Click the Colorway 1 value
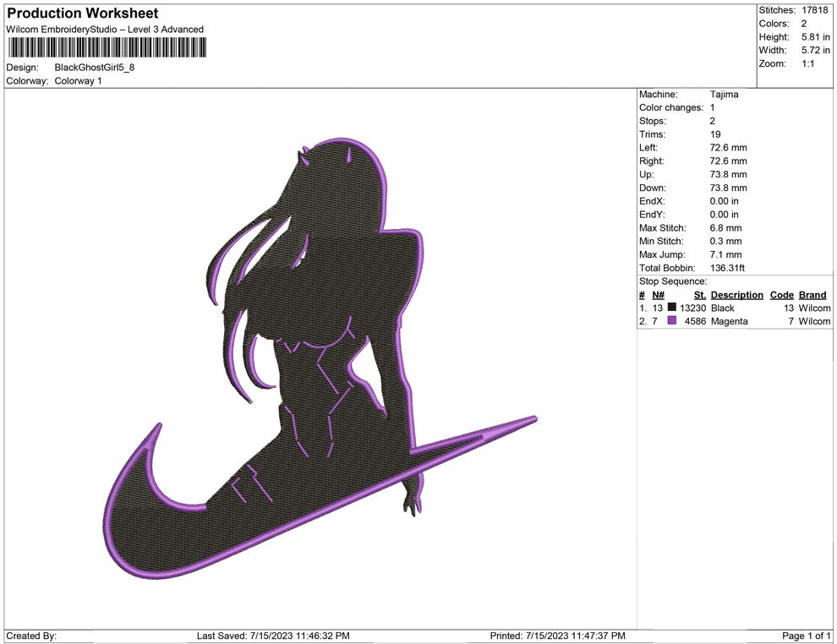837x644 pixels. (78, 81)
